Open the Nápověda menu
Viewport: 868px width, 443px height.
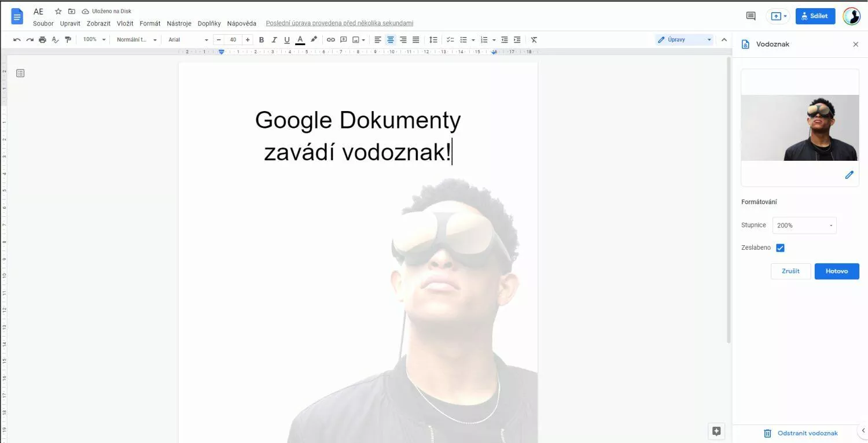(241, 24)
